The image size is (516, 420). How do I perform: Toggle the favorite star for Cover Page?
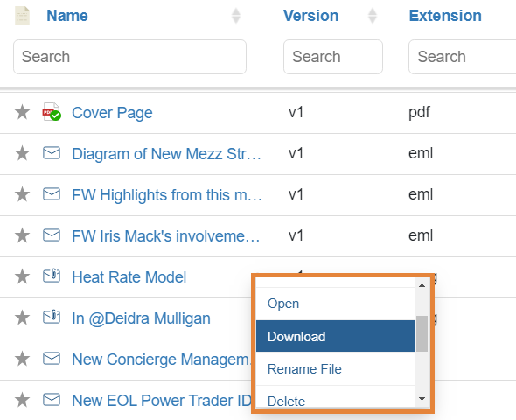tap(22, 112)
